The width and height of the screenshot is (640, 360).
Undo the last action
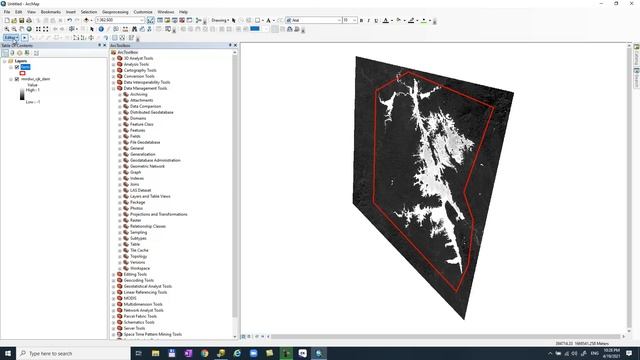[x=69, y=20]
